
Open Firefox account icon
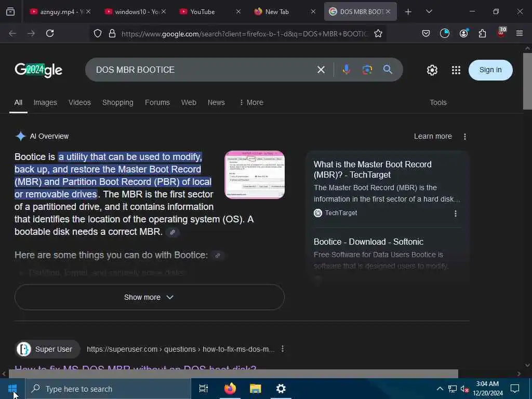click(463, 33)
